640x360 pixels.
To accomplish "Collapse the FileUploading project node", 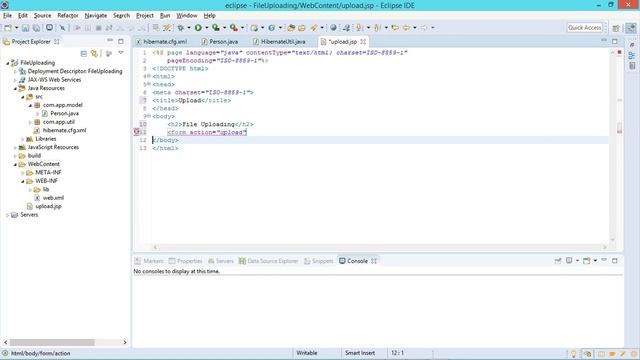I will click(x=7, y=63).
